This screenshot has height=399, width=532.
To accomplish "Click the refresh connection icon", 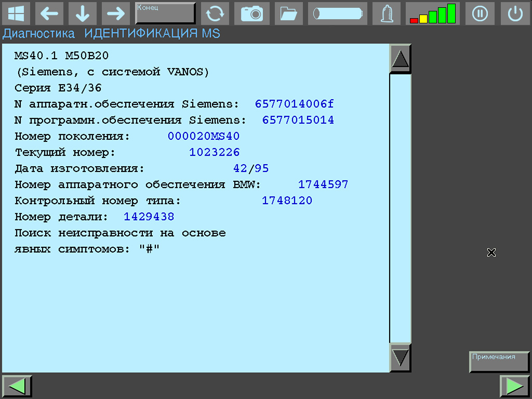I will [x=215, y=14].
